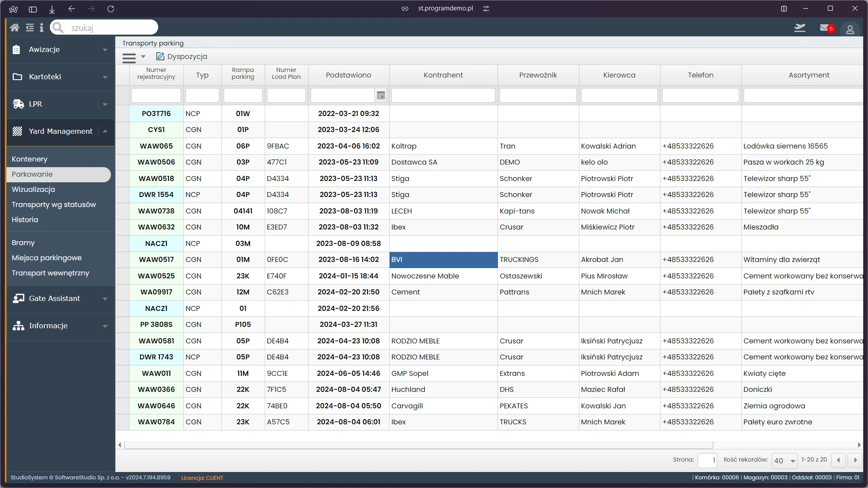Open Historia in the sidebar

25,220
